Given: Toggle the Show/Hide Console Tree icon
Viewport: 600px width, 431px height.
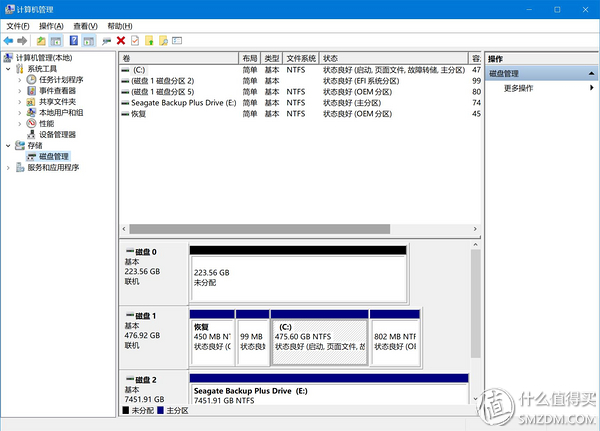Looking at the screenshot, I should tap(56, 41).
